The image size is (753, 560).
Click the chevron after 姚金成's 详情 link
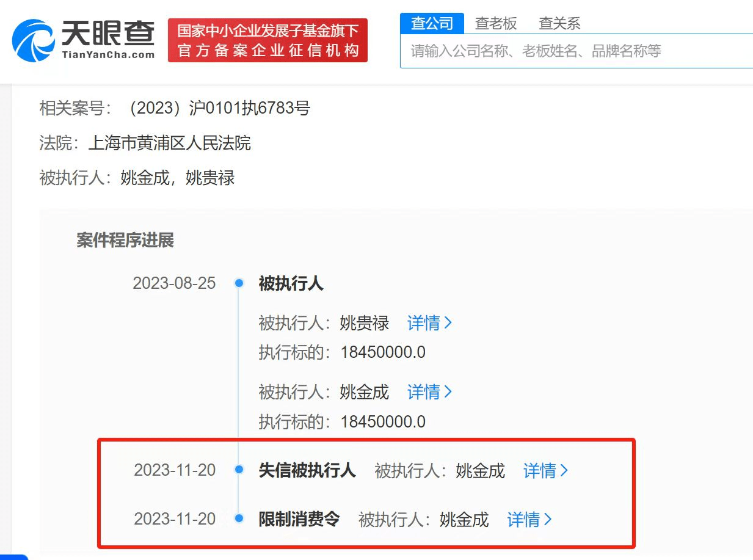(448, 391)
